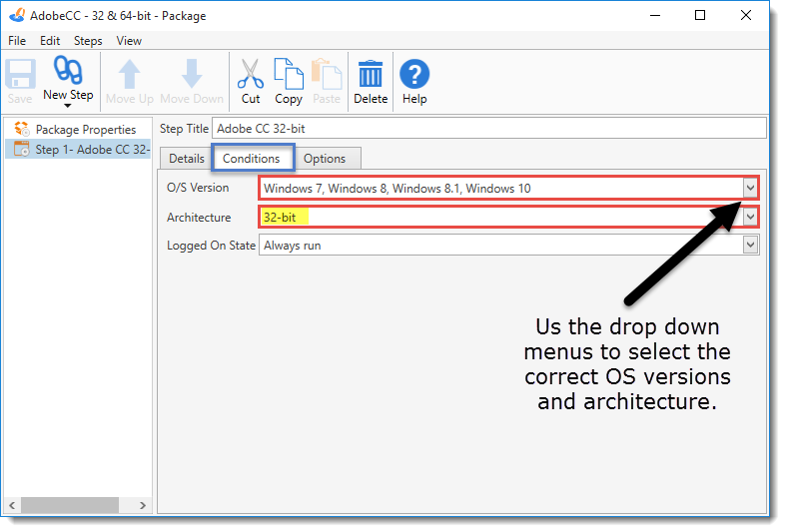
Task: Select the Conditions tab
Action: [252, 159]
